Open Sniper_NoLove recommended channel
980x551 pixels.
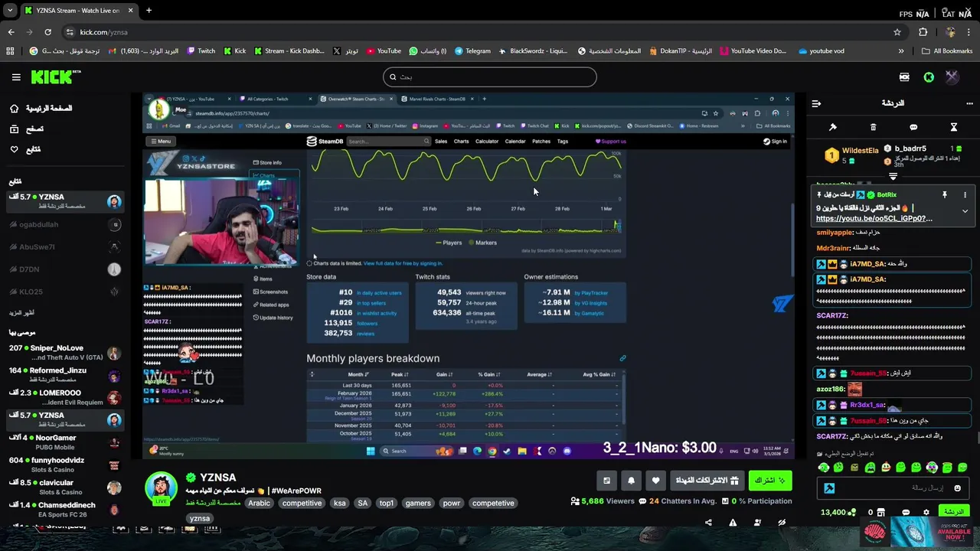click(x=64, y=353)
